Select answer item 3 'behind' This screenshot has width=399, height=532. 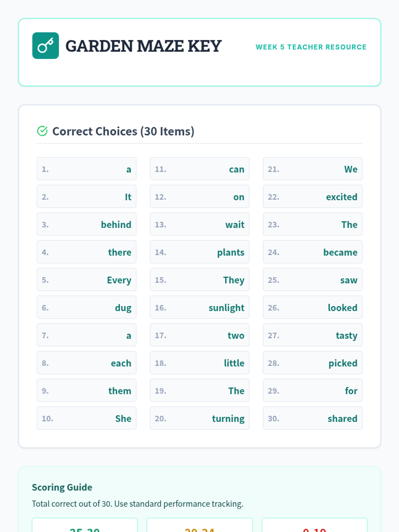[86, 224]
